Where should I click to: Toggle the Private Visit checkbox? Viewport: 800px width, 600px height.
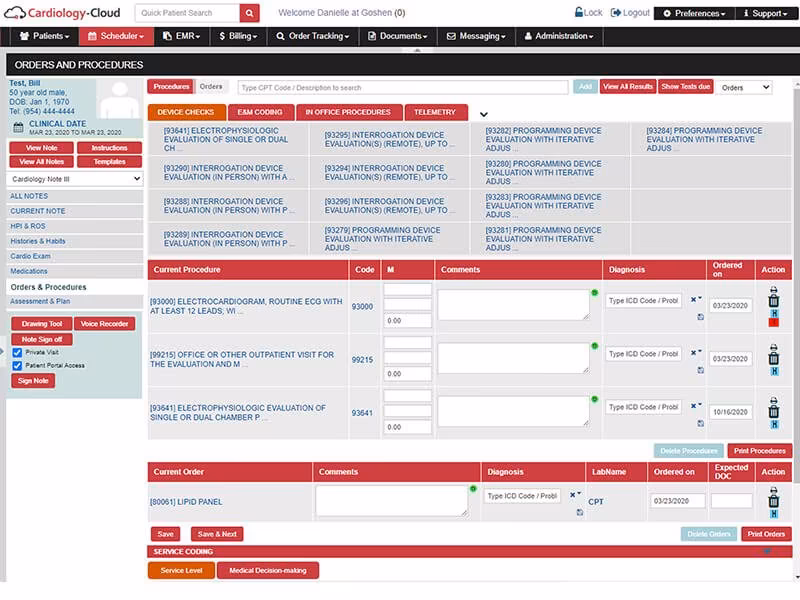[17, 353]
